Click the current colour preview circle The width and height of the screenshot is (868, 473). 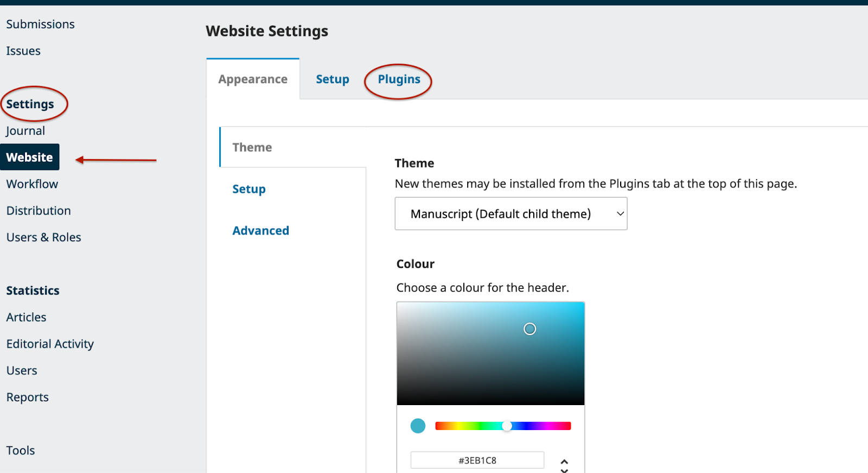(418, 426)
